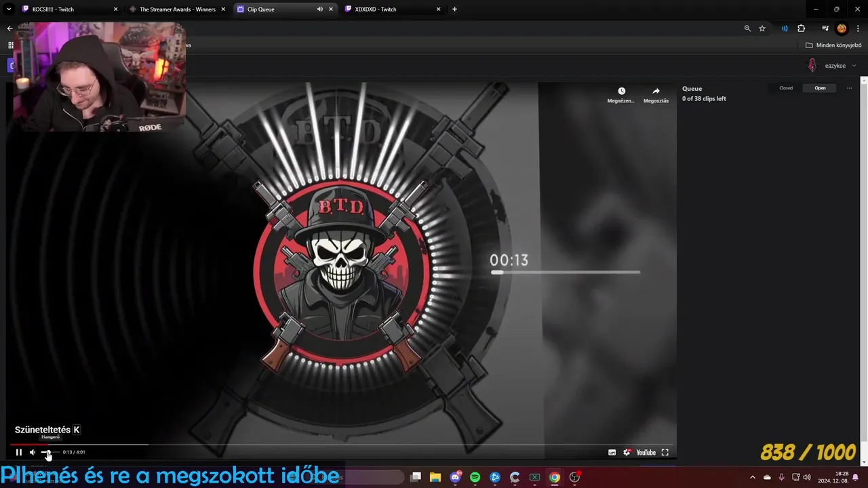Open File Explorer from the taskbar
Image resolution: width=868 pixels, height=488 pixels.
435,477
